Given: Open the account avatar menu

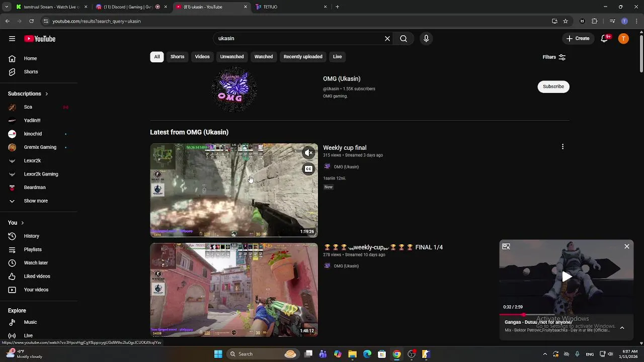Looking at the screenshot, I should pyautogui.click(x=623, y=39).
